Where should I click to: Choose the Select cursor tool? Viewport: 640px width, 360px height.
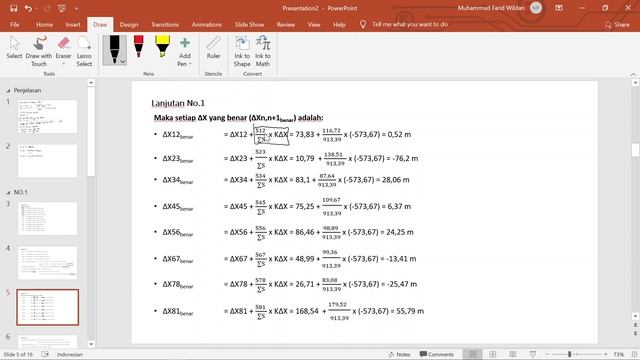click(x=14, y=48)
